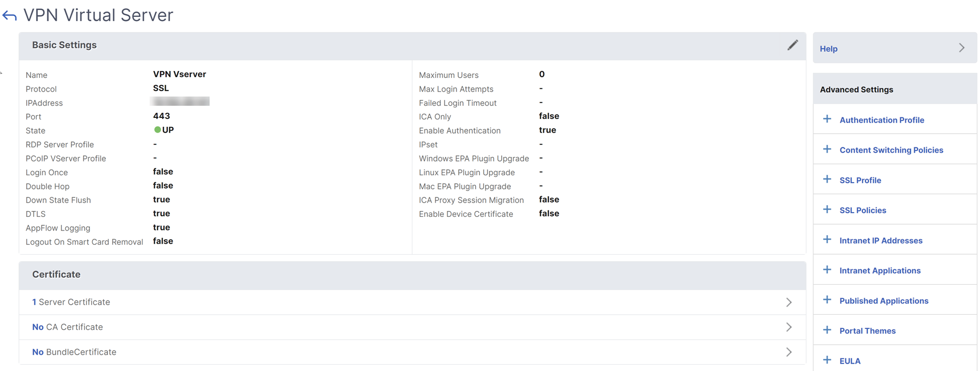Click the plus icon for Portal Themes
This screenshot has width=980, height=371.
pos(827,330)
